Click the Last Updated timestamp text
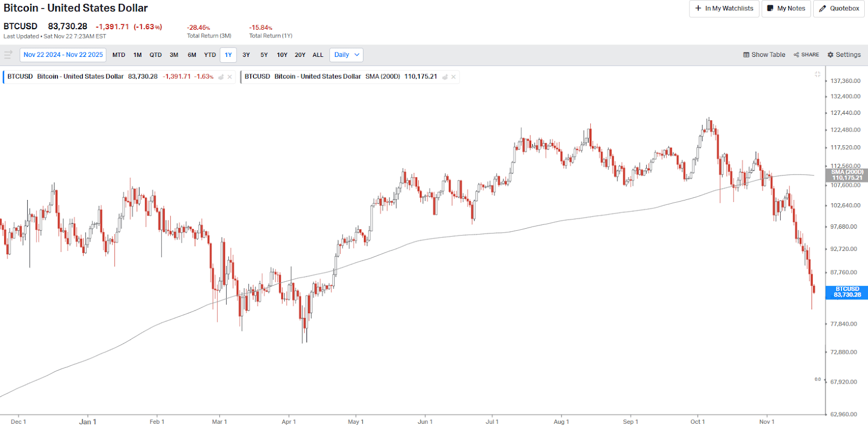 [55, 36]
